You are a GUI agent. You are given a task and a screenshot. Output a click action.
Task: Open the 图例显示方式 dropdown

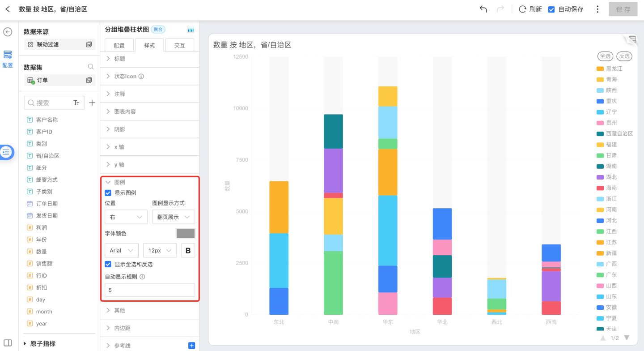tap(174, 217)
